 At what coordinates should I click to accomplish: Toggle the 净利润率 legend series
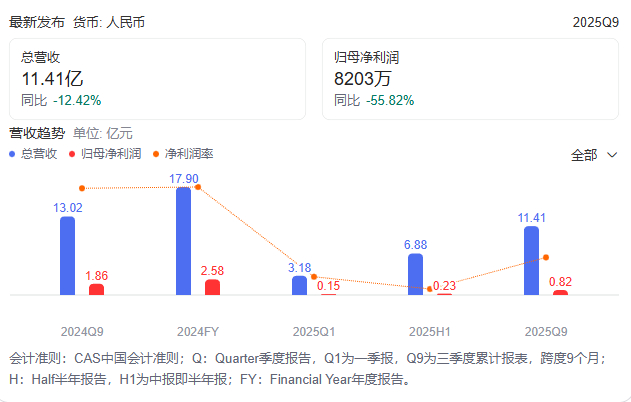click(183, 154)
